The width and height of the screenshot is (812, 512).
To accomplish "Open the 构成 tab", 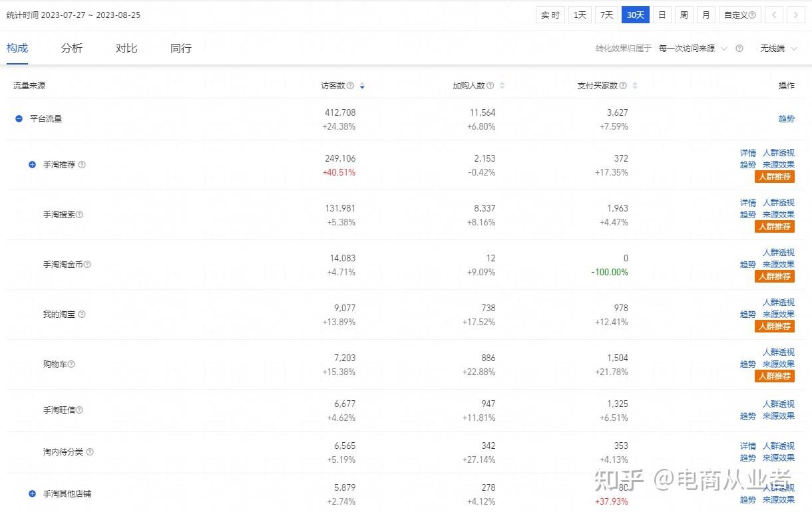I will [x=17, y=48].
